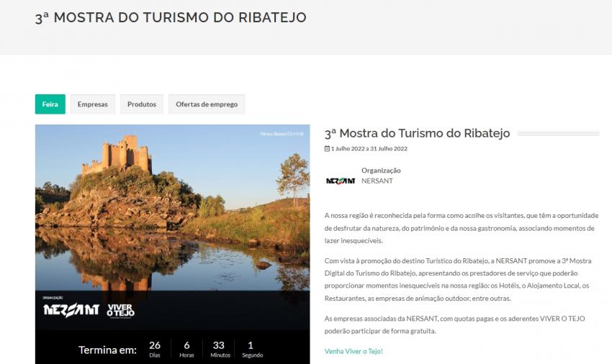Switch to the Empresas tab
Image resolution: width=612 pixels, height=364 pixels.
point(92,104)
